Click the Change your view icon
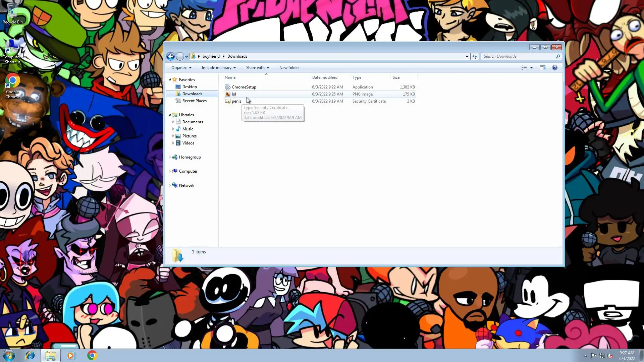The image size is (644, 362). (x=524, y=68)
